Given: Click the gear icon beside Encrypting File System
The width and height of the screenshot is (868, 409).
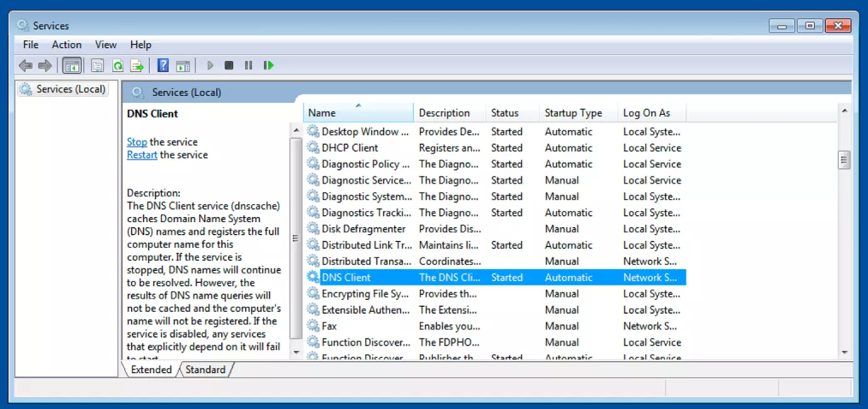Looking at the screenshot, I should [x=313, y=294].
